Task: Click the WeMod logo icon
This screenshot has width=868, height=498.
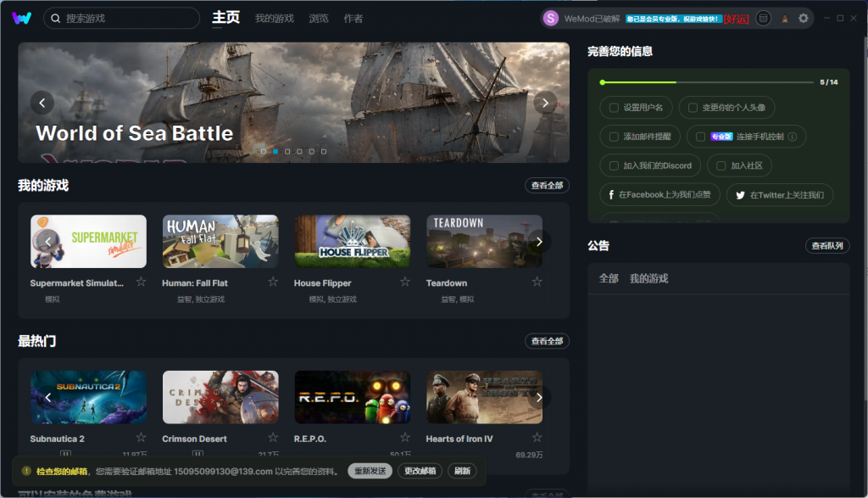Action: point(21,19)
